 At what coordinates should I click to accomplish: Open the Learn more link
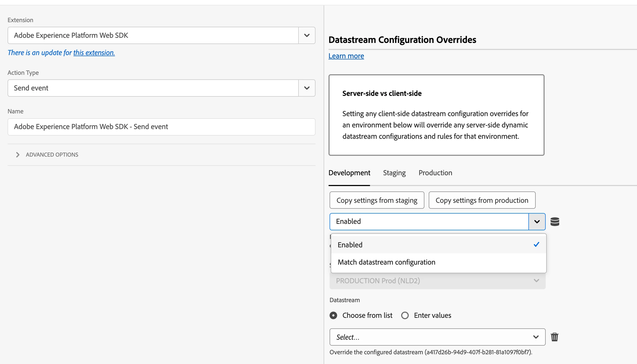click(346, 56)
